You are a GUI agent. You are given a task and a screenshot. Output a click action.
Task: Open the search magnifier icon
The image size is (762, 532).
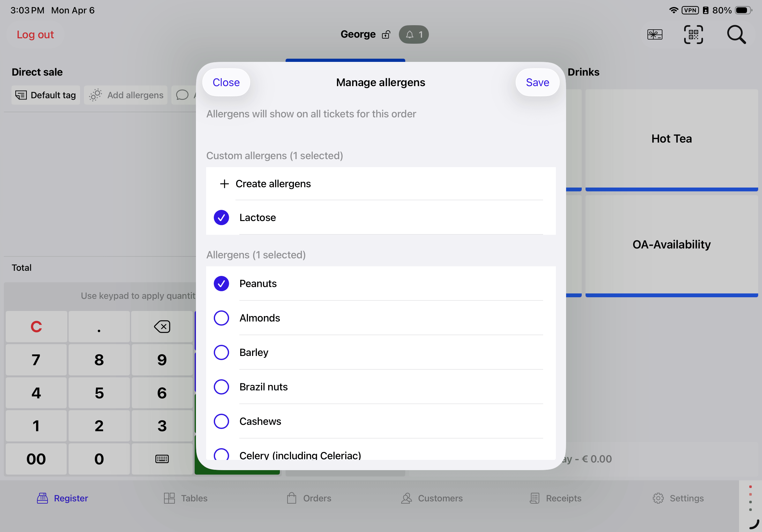coord(736,34)
